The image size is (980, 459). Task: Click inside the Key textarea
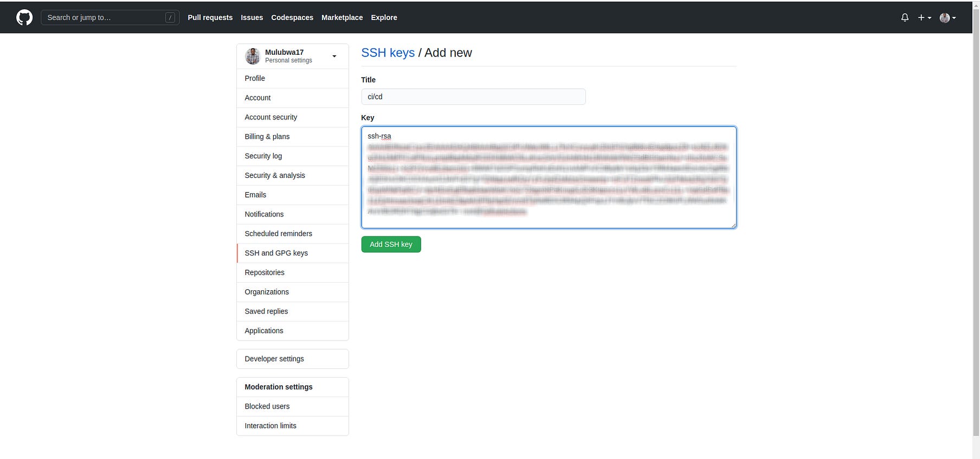tap(549, 177)
